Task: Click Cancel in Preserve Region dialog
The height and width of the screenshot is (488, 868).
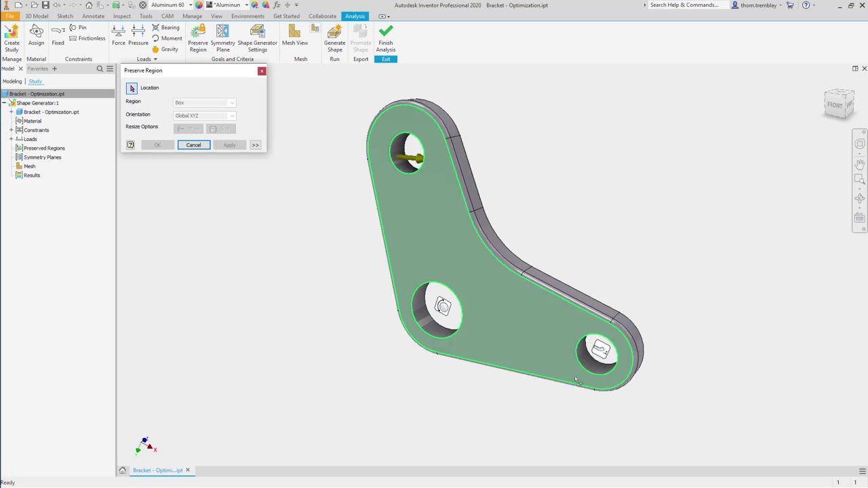Action: click(x=193, y=145)
